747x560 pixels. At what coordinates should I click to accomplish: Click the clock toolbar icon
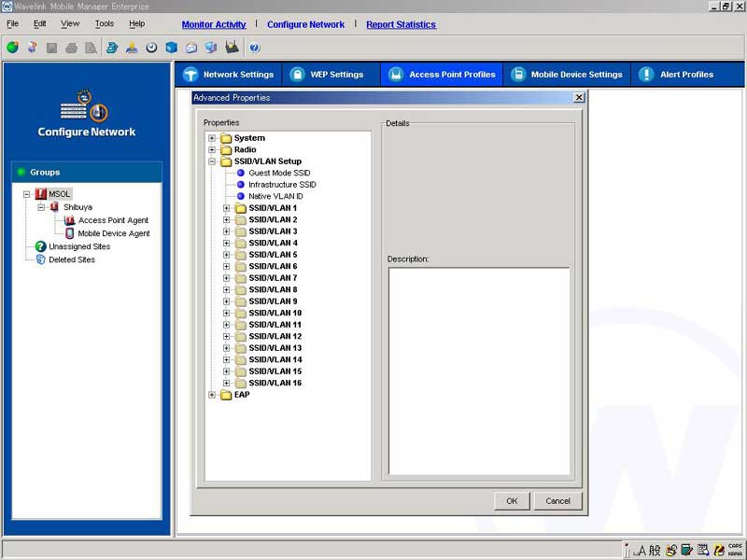[151, 48]
